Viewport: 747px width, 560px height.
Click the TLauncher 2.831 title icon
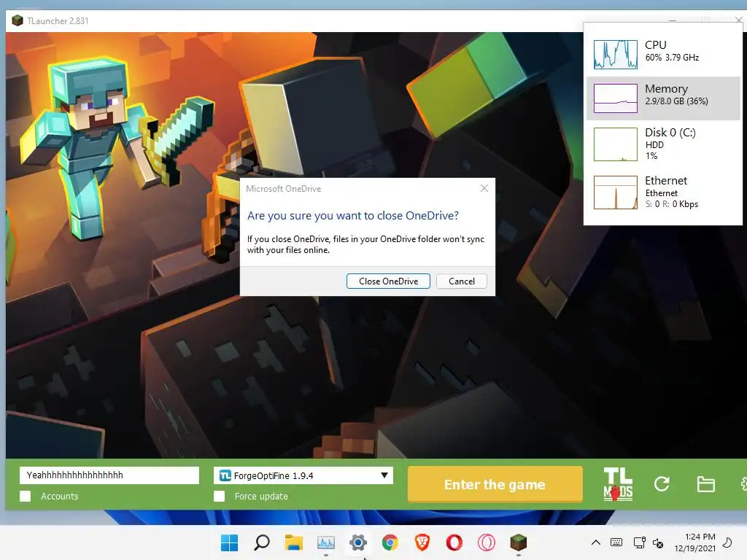click(x=18, y=20)
